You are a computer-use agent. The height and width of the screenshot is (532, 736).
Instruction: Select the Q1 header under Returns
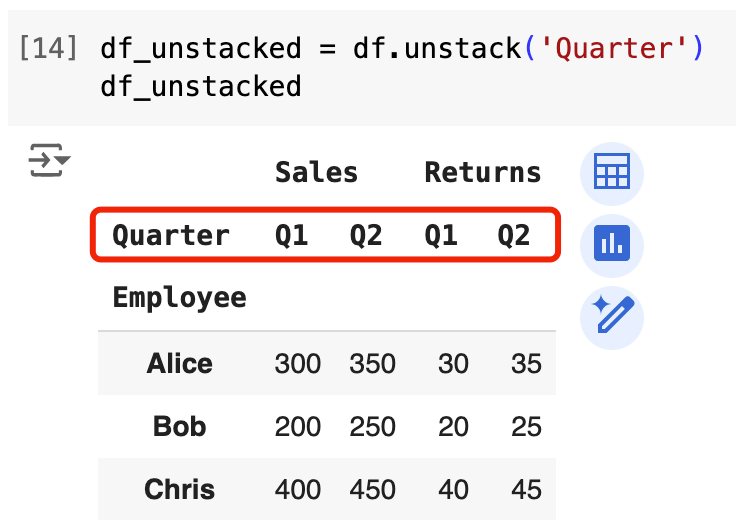[441, 236]
